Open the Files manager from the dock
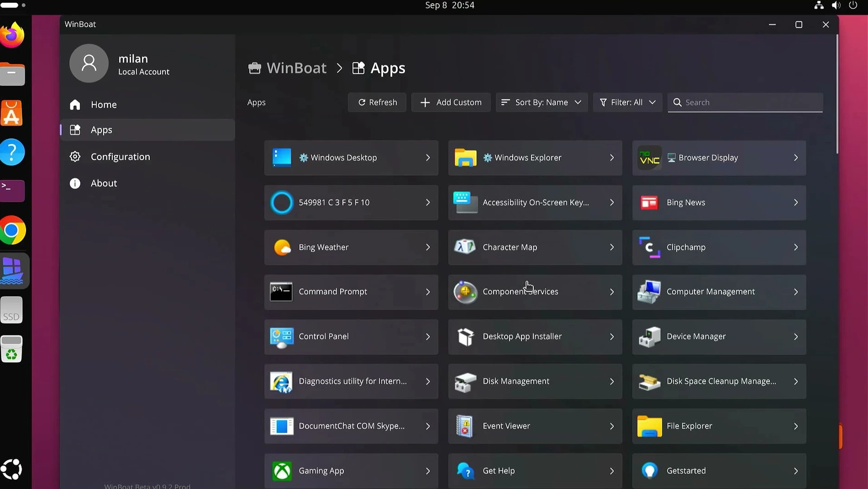 pyautogui.click(x=12, y=74)
